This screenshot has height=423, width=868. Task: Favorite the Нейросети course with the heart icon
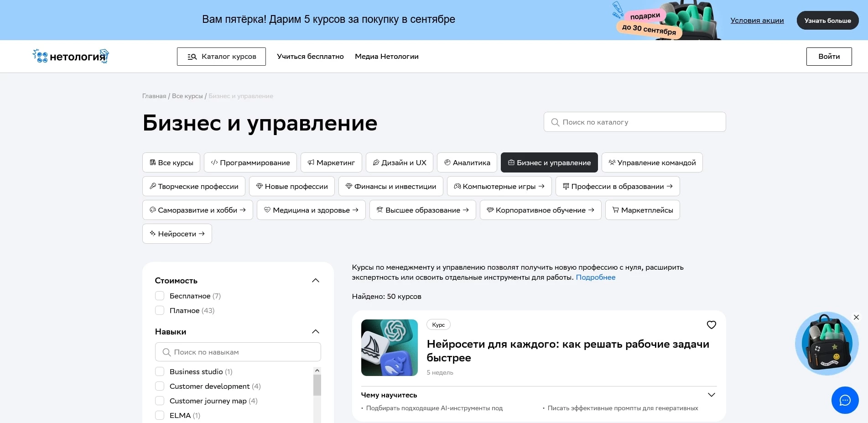(x=712, y=325)
